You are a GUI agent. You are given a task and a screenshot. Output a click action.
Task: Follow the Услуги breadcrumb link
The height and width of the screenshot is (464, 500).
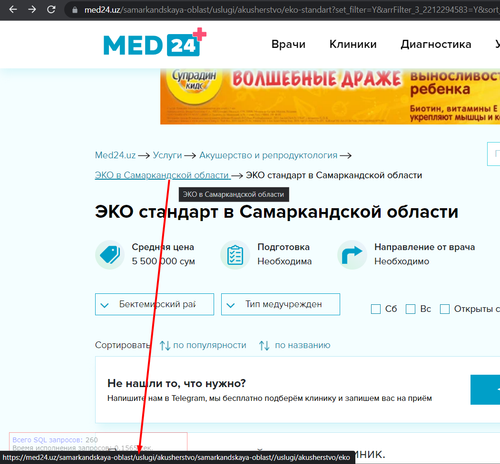tap(167, 155)
